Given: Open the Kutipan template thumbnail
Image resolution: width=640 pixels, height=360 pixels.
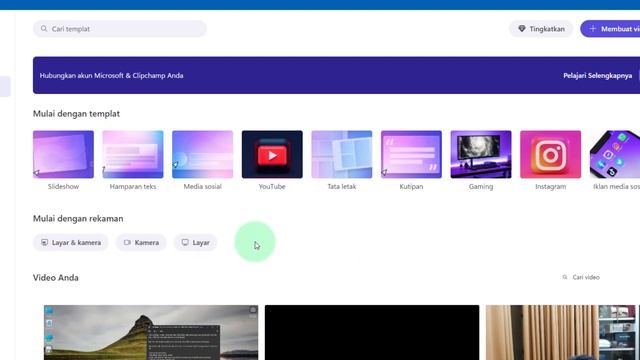Looking at the screenshot, I should pyautogui.click(x=411, y=154).
